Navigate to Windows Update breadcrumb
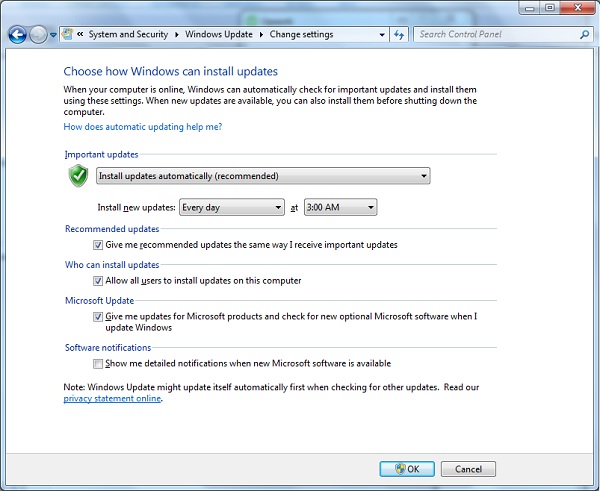 tap(219, 34)
